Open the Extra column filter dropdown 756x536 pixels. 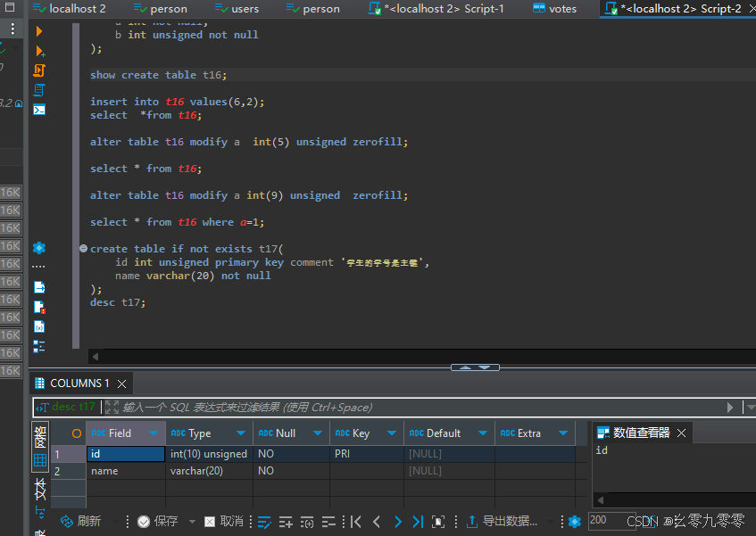click(562, 433)
